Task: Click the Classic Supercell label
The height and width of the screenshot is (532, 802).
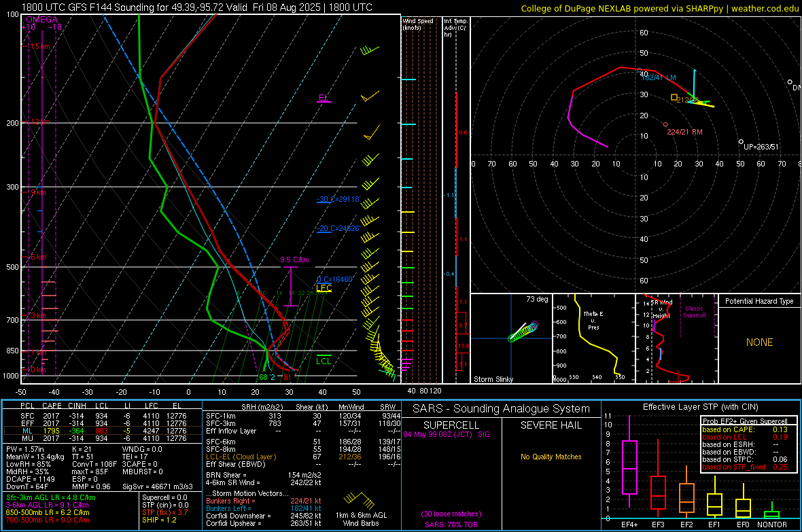Action: pyautogui.click(x=694, y=312)
